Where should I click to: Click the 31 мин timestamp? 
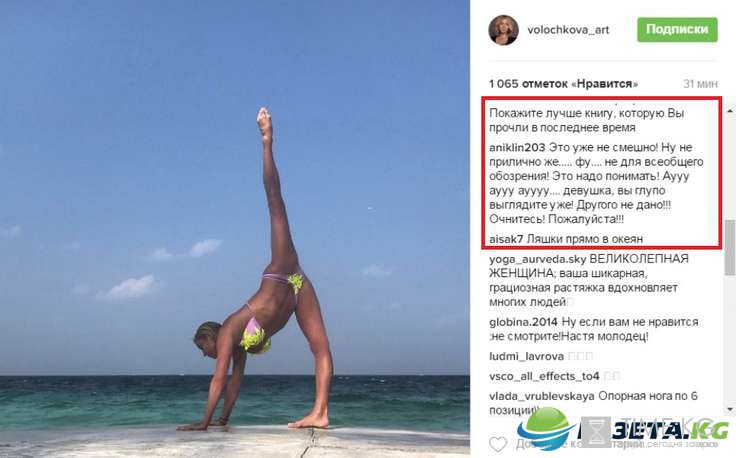[x=700, y=84]
